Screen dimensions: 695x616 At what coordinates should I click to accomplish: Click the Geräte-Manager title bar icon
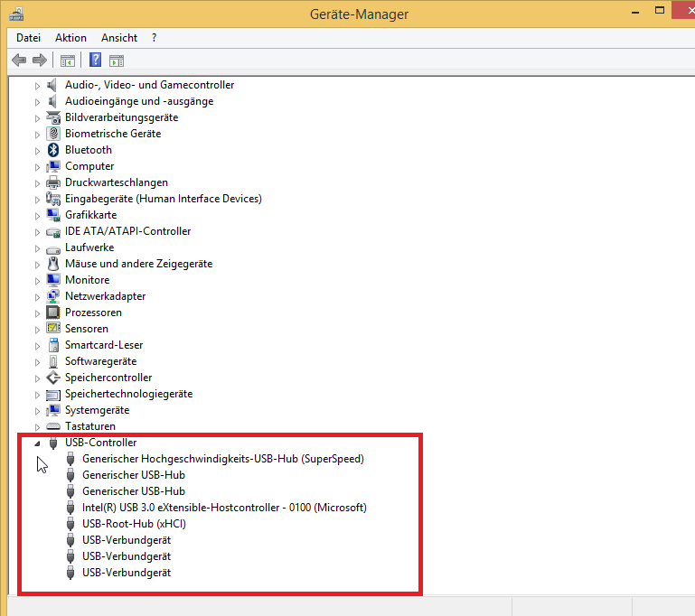point(16,14)
